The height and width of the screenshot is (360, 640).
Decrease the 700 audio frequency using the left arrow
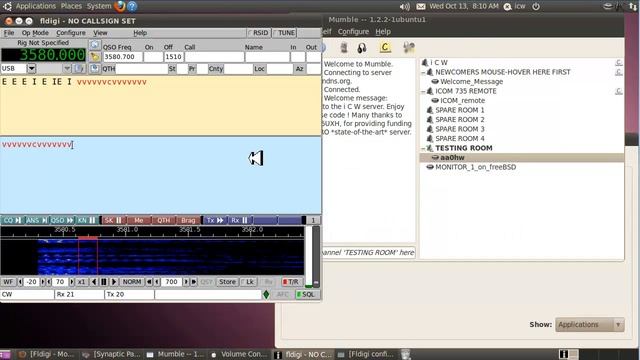click(157, 282)
